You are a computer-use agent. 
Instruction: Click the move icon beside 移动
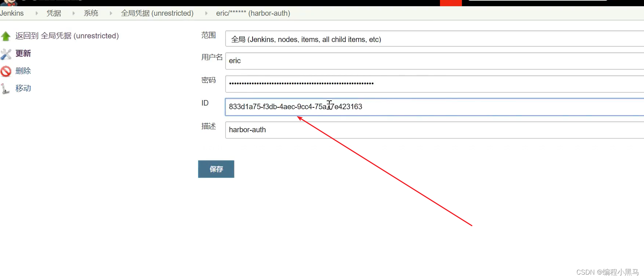[5, 89]
